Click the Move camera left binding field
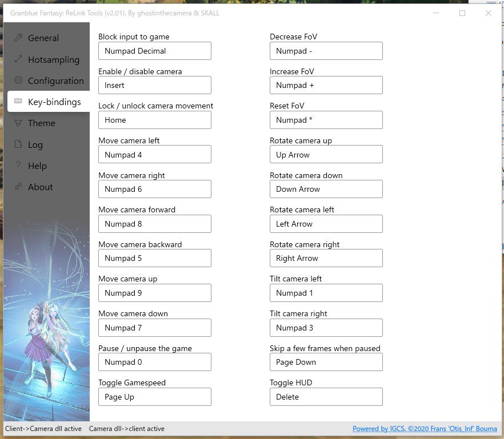Image resolution: width=504 pixels, height=439 pixels. pyautogui.click(x=155, y=155)
